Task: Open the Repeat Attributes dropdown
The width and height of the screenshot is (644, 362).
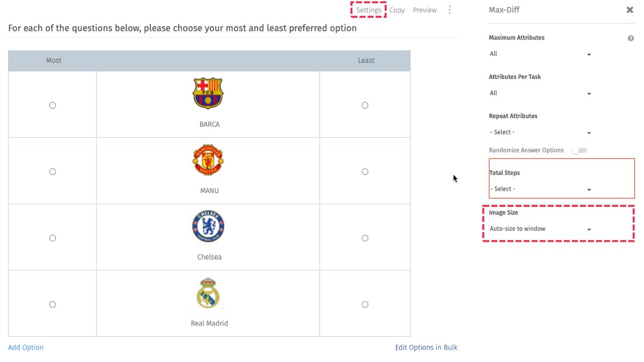Action: click(x=540, y=132)
